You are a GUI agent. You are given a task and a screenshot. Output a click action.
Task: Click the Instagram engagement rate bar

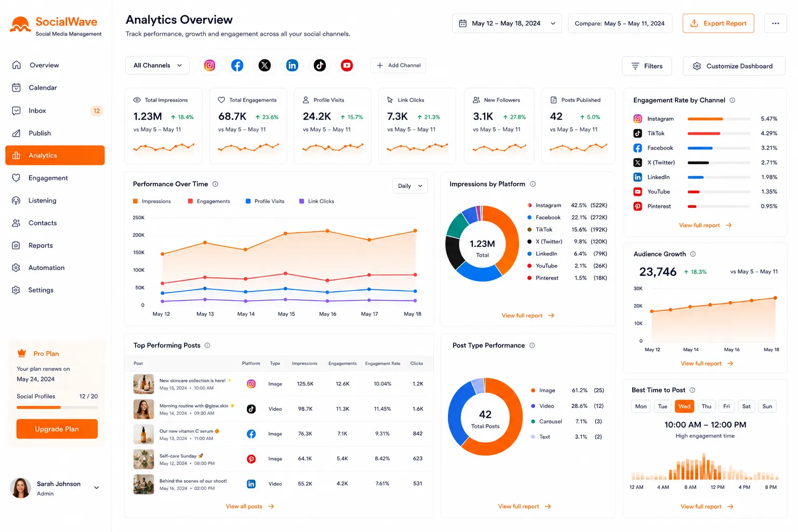coord(719,119)
